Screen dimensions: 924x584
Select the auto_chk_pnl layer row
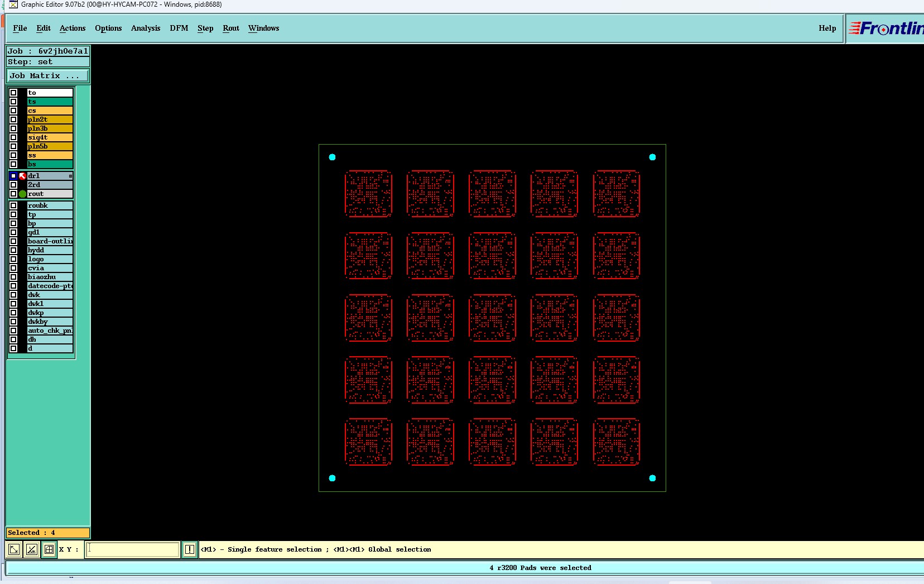coord(50,331)
